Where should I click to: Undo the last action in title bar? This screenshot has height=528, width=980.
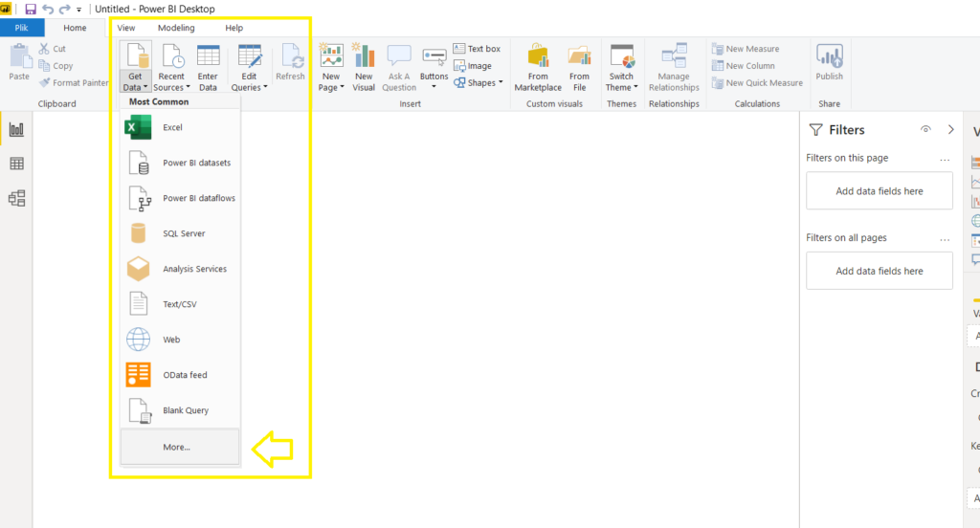point(48,9)
